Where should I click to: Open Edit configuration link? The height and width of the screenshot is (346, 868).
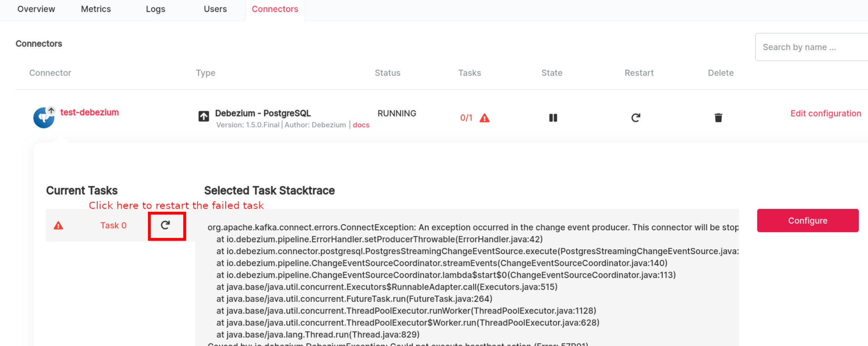pos(825,114)
